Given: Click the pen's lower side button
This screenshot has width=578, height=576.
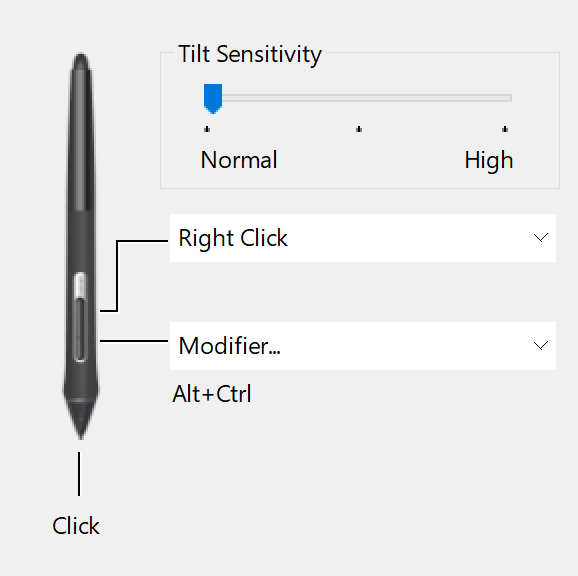Looking at the screenshot, I should pos(80,329).
